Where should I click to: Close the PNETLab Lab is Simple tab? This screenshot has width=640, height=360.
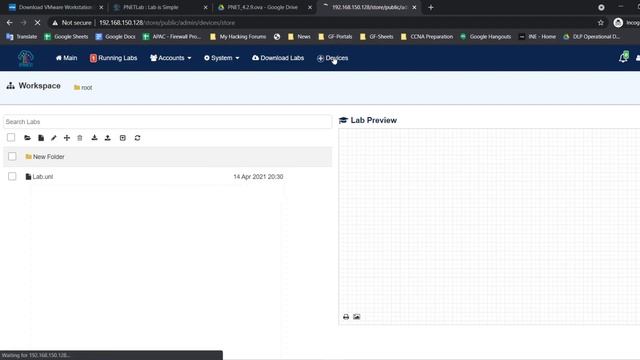[205, 7]
